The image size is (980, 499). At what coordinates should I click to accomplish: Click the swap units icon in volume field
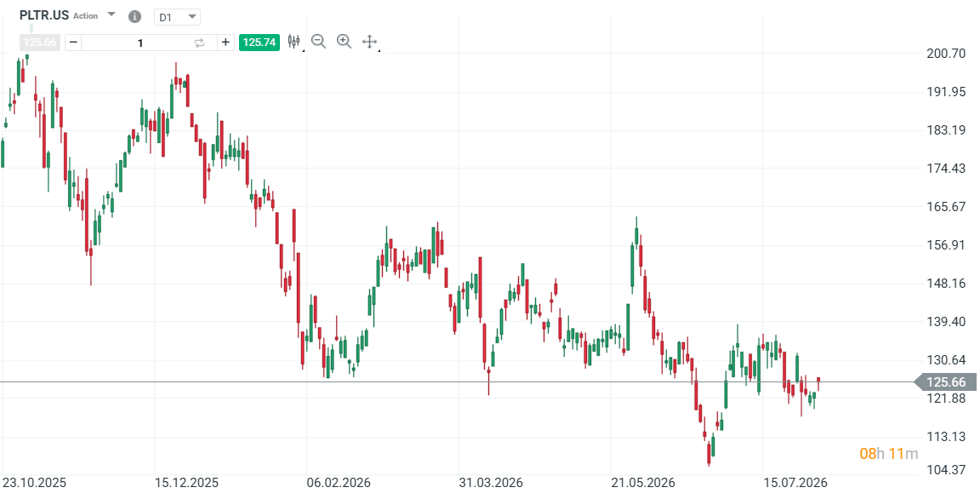pyautogui.click(x=199, y=43)
